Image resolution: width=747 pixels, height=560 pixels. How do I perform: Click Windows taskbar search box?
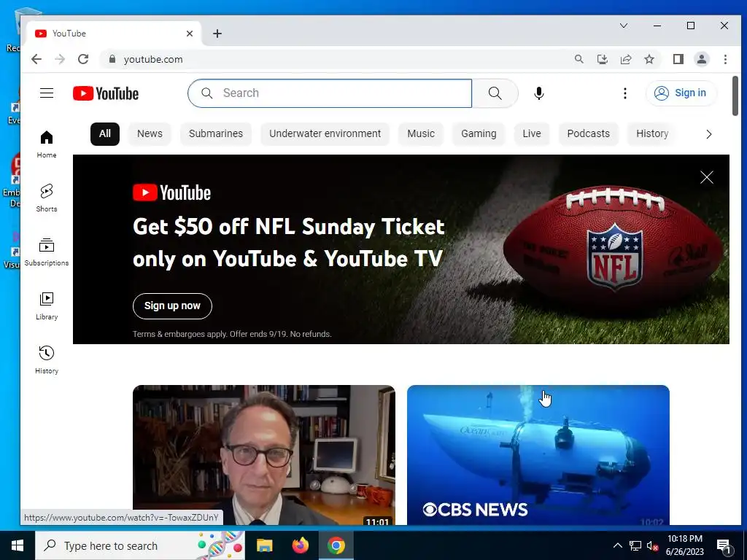click(140, 545)
